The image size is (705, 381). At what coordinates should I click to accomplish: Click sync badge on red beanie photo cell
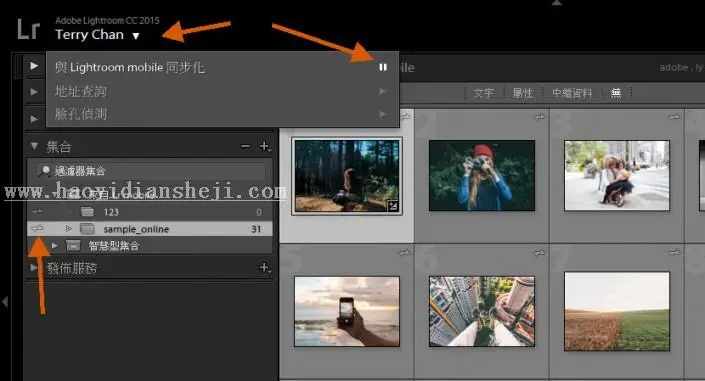[x=539, y=117]
